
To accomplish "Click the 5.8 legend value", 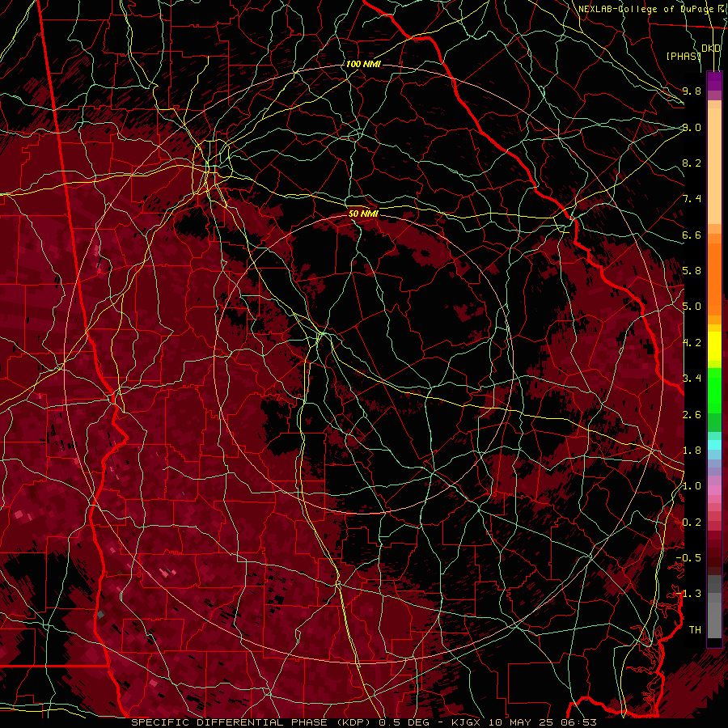I will [x=692, y=271].
